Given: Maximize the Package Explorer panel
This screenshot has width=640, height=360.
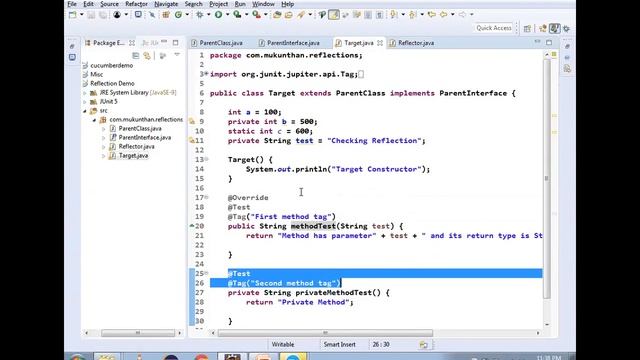Looking at the screenshot, I should pos(176,42).
